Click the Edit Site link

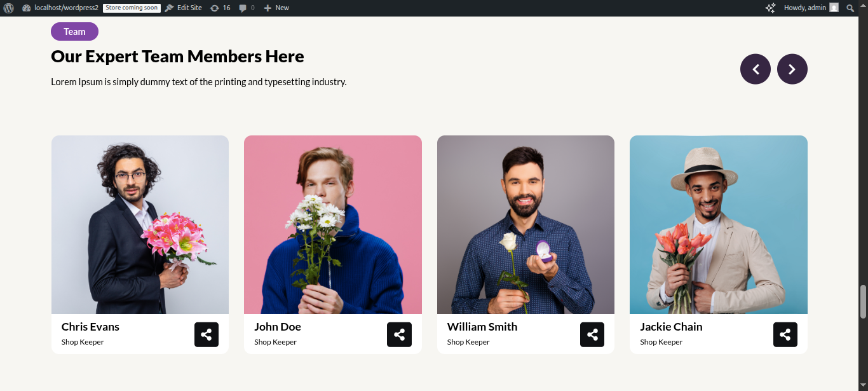pos(183,8)
